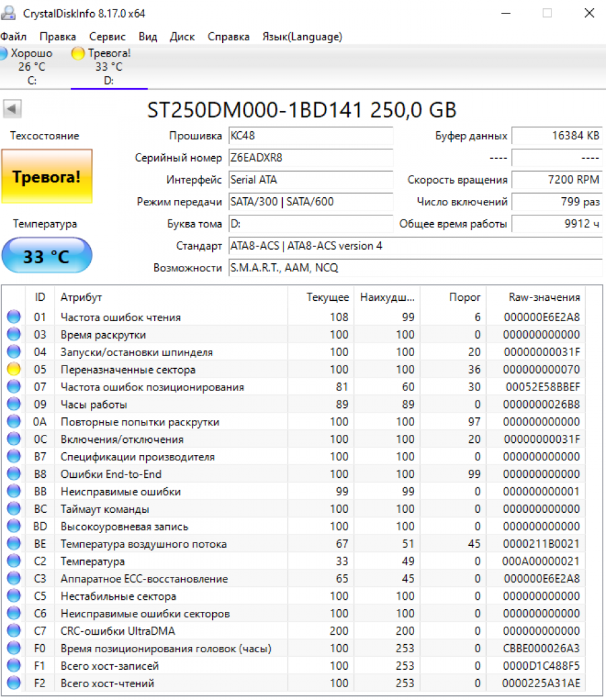Open the Файл menu

point(13,36)
